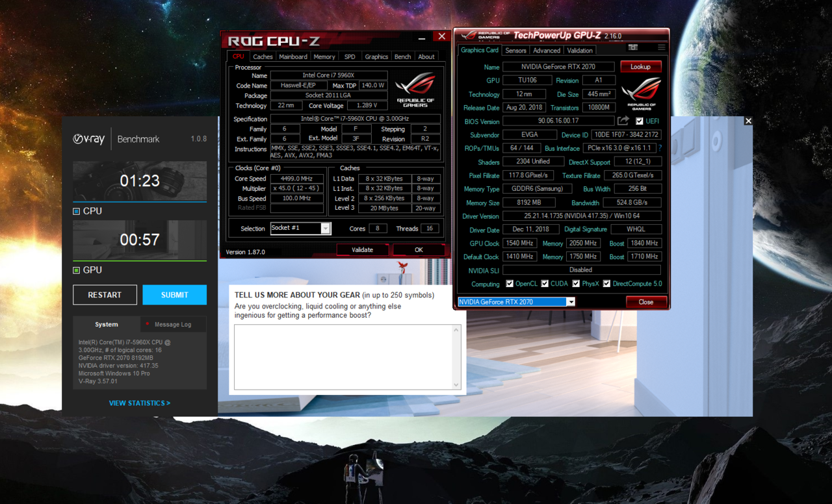This screenshot has width=832, height=504.
Task: Open the Sensors tab in GPU-Z
Action: [x=516, y=51]
